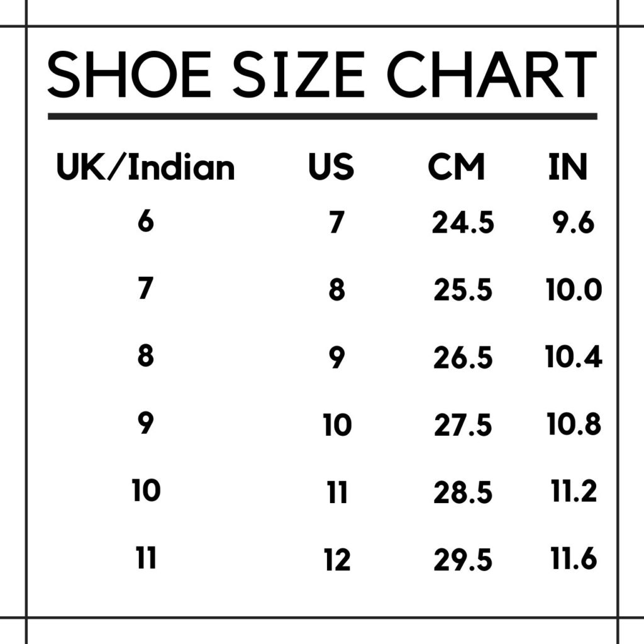Click the 10.8 inch value
The image size is (644, 644).
[574, 423]
